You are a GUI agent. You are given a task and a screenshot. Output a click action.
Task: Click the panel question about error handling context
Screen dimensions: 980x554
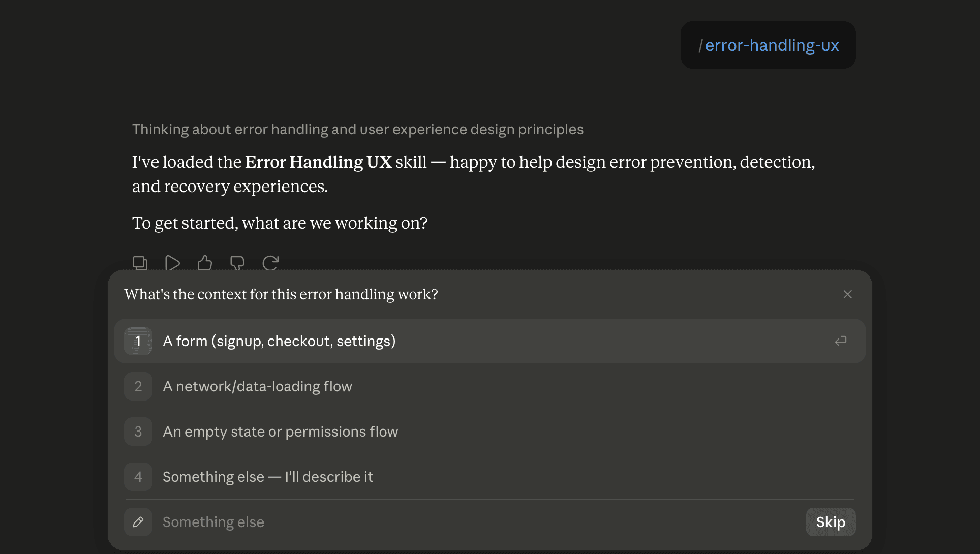(281, 294)
